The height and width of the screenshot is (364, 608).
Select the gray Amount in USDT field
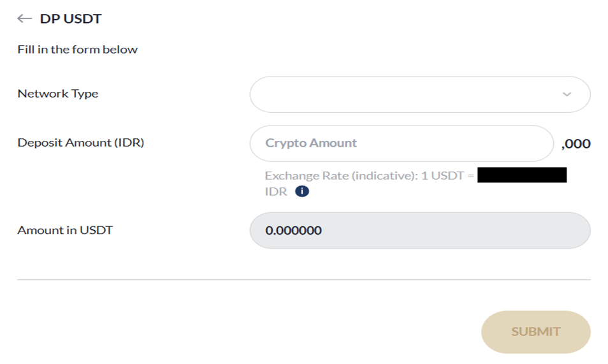(420, 231)
